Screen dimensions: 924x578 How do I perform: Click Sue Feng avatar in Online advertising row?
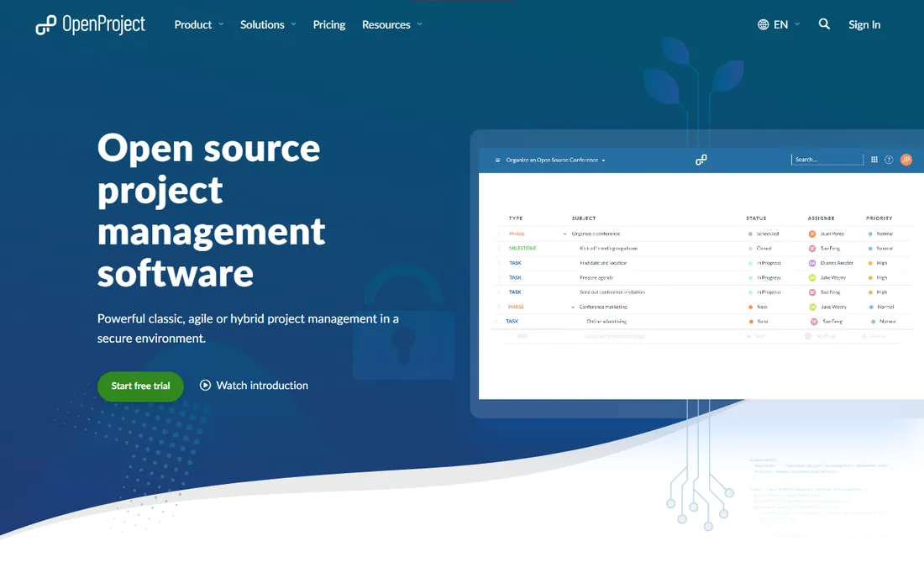[814, 322]
